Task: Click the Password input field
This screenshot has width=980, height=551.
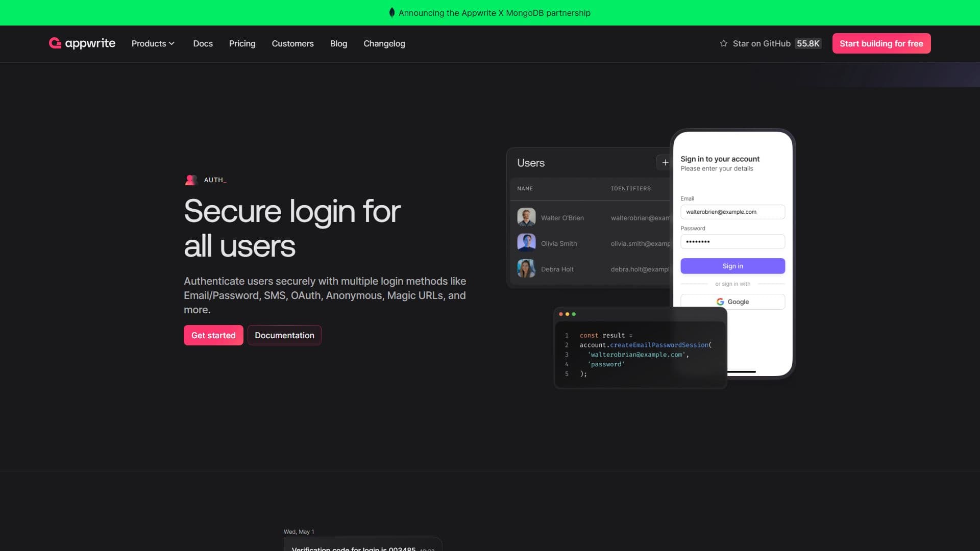Action: [732, 241]
